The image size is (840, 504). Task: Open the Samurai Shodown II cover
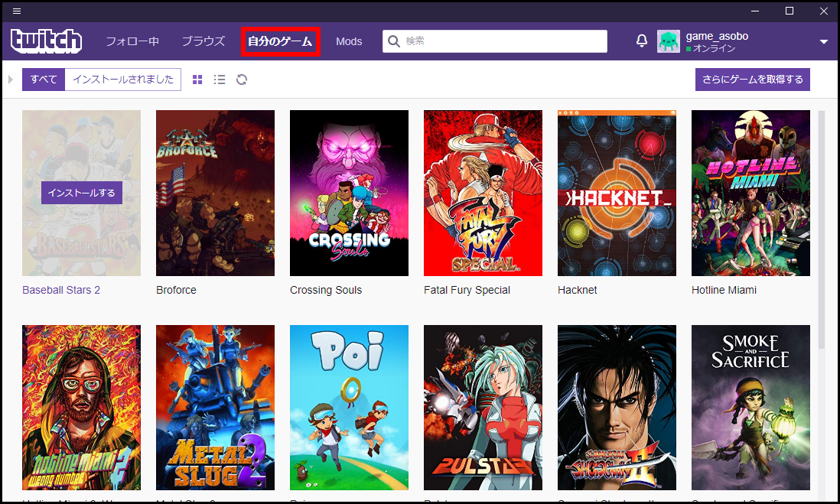point(617,408)
